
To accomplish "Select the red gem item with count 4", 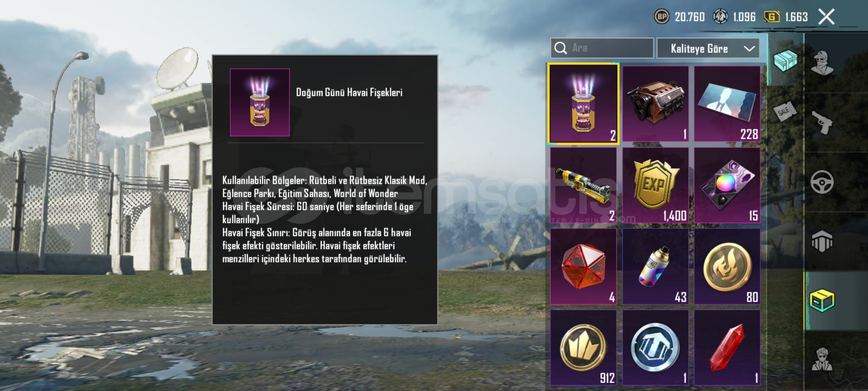I will tap(583, 266).
